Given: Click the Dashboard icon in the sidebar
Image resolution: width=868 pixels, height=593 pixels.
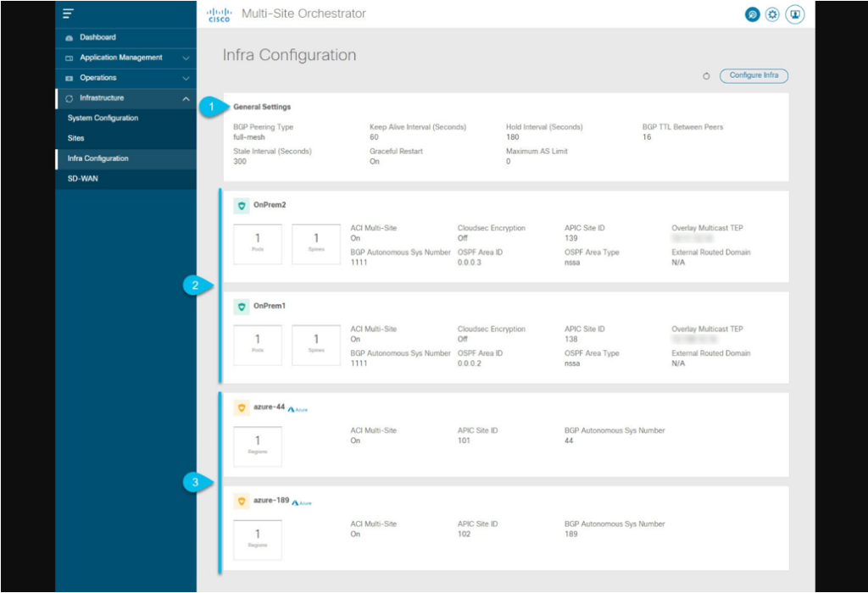Looking at the screenshot, I should coord(70,38).
